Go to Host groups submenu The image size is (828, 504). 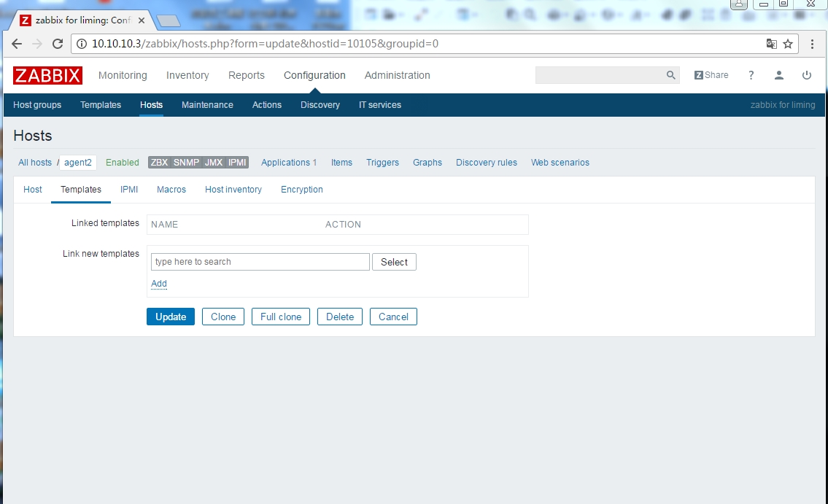(37, 105)
